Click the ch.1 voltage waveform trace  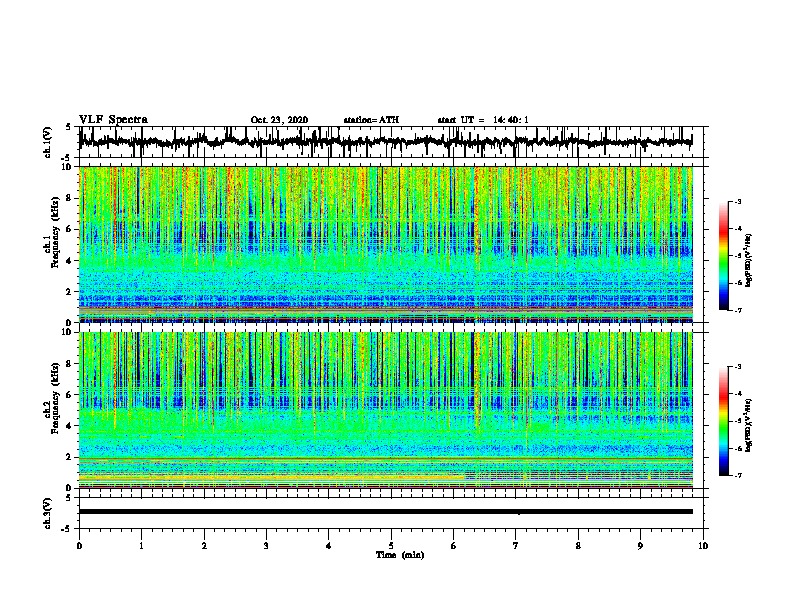(x=386, y=142)
